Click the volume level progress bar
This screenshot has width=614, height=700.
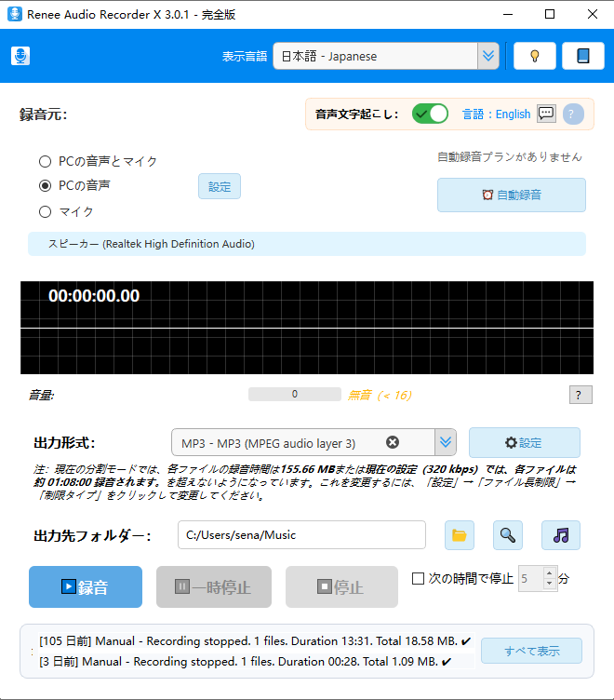click(295, 394)
